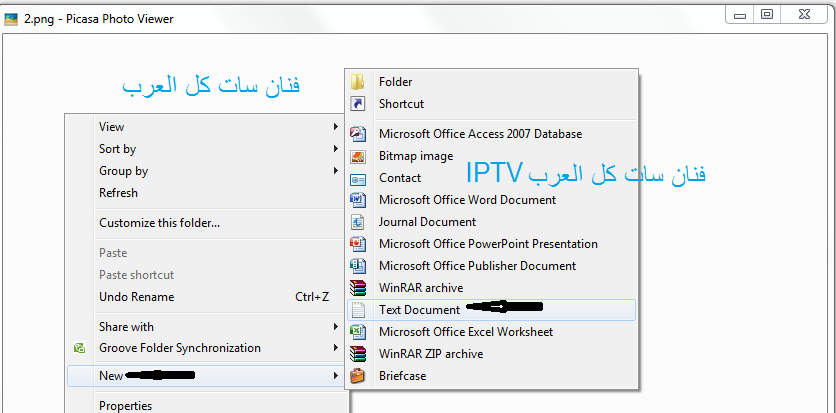Expand the Group by submenu arrow
This screenshot has height=413, width=836.
(x=335, y=171)
